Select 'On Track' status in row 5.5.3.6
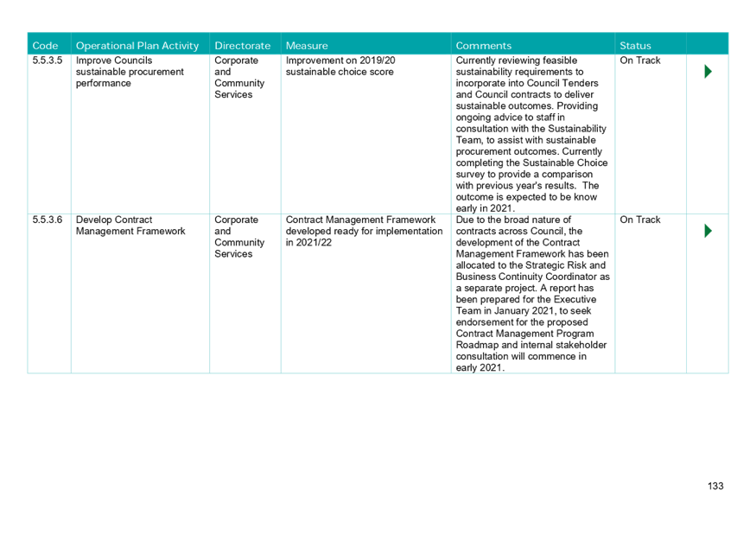This screenshot has width=756, height=535. (640, 220)
